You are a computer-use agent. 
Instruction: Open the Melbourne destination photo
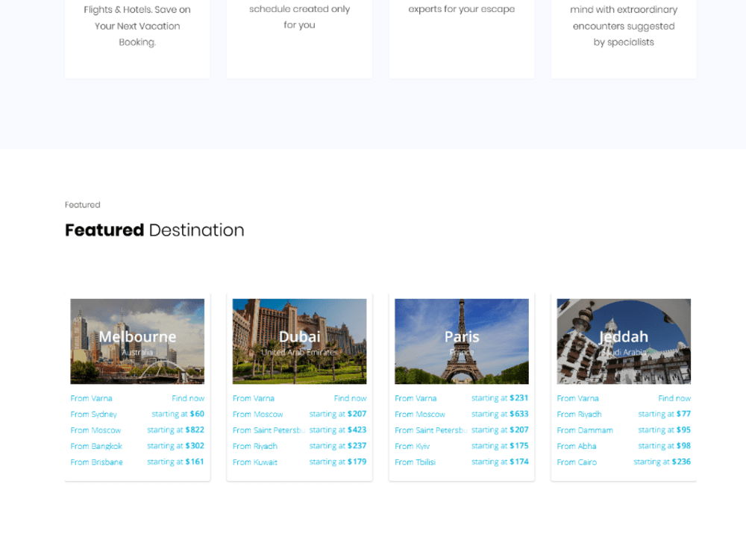(137, 342)
